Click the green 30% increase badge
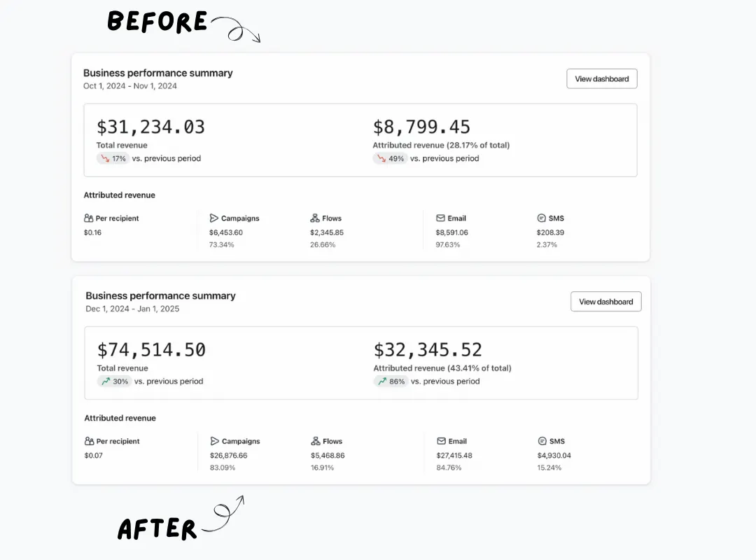 114,381
